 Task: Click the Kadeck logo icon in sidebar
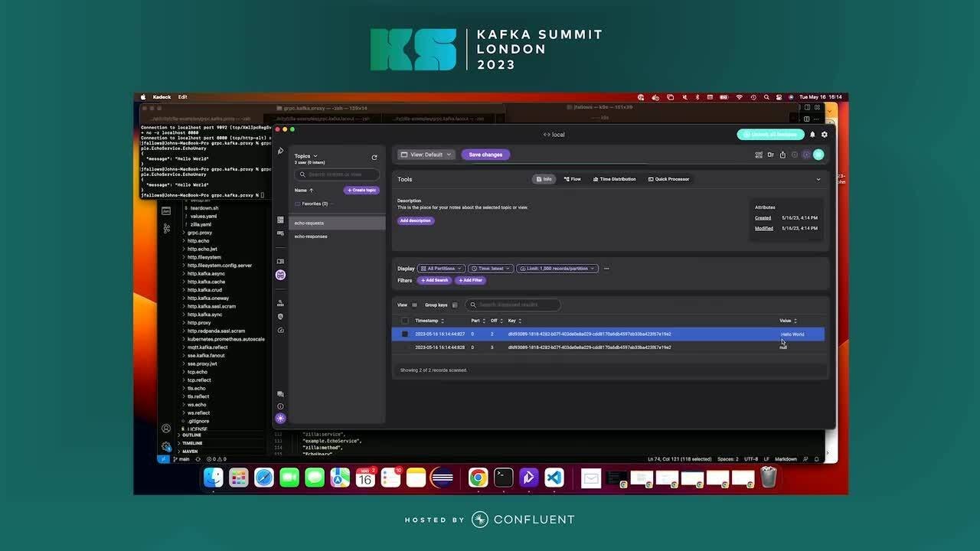[280, 152]
